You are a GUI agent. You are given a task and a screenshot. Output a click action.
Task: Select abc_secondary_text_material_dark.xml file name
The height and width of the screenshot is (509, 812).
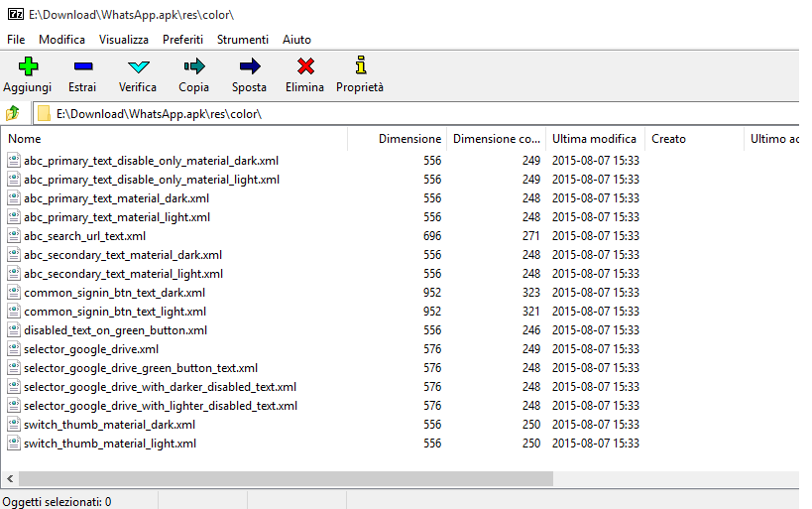(x=123, y=255)
